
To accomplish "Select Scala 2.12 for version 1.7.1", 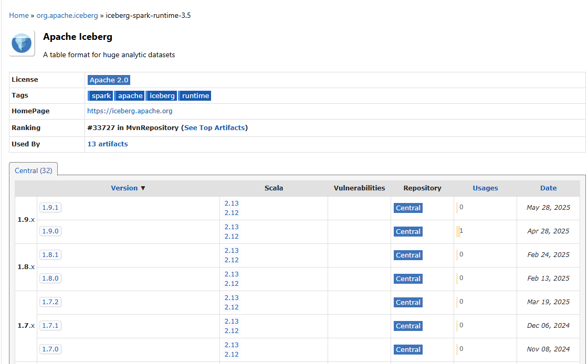I will click(232, 330).
